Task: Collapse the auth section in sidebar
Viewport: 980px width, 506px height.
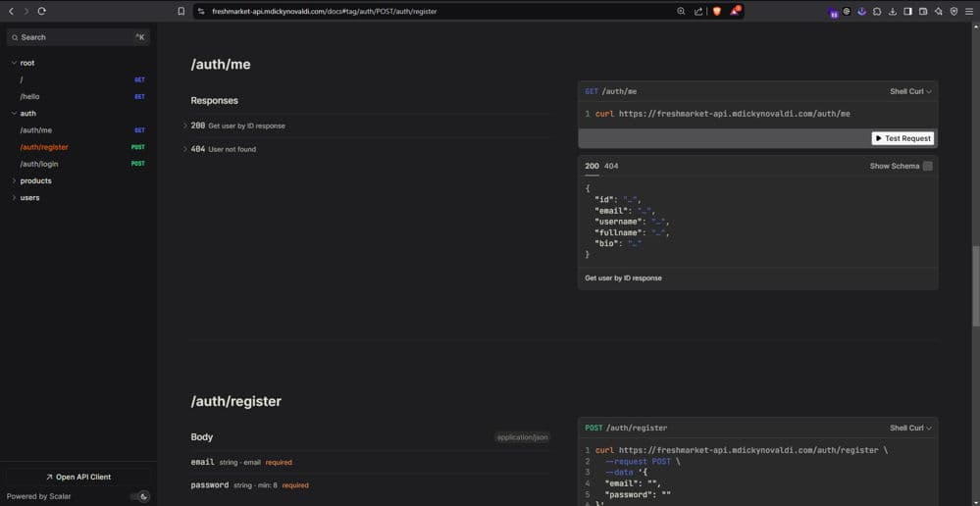Action: point(14,114)
